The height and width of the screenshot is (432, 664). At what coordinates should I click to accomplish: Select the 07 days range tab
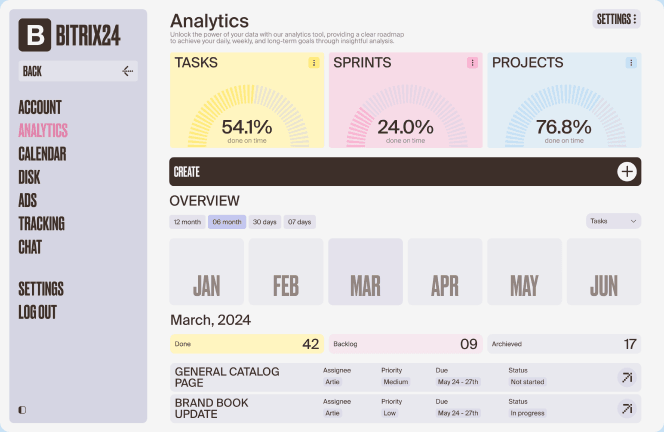[299, 222]
